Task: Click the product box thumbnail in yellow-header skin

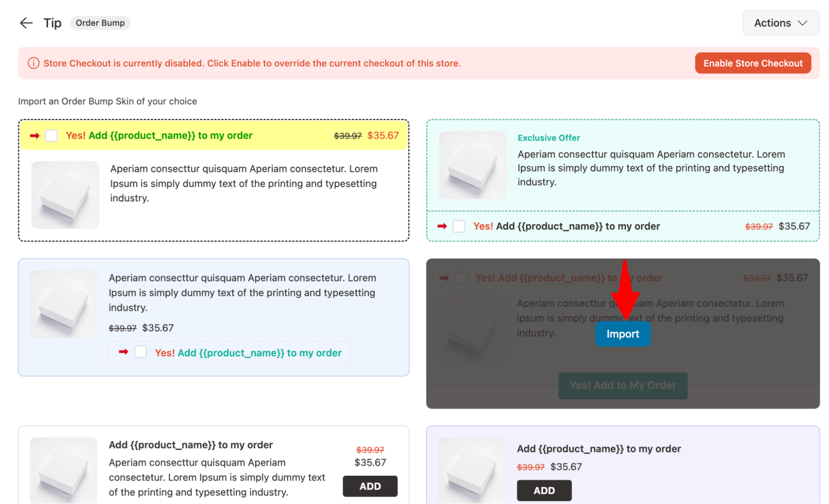Action: [x=65, y=195]
